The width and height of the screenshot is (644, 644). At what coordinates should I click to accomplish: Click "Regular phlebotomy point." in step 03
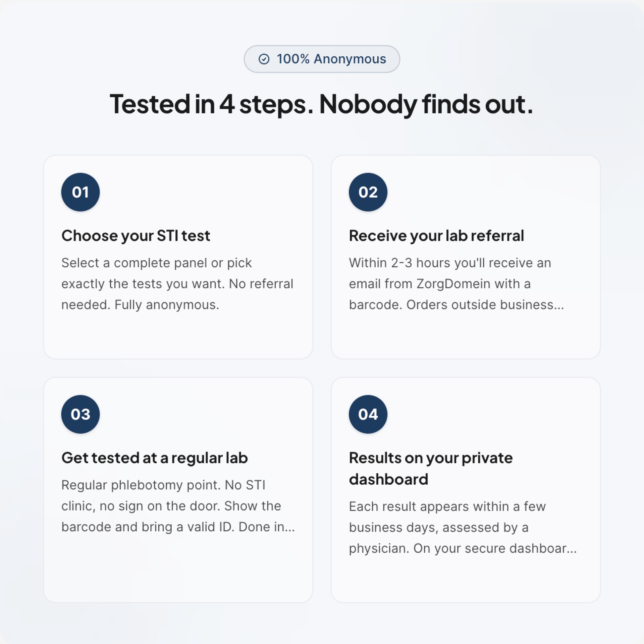141,485
